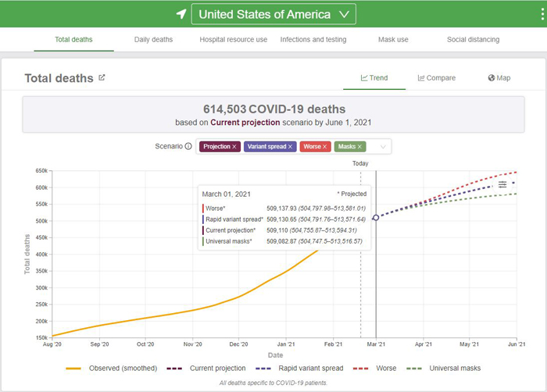Select the Trend view
This screenshot has width=547, height=392.
[x=374, y=78]
